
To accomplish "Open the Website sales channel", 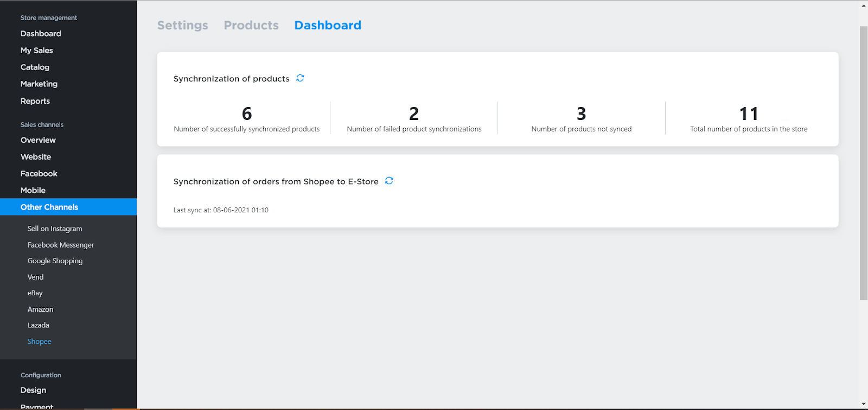I will pos(36,157).
